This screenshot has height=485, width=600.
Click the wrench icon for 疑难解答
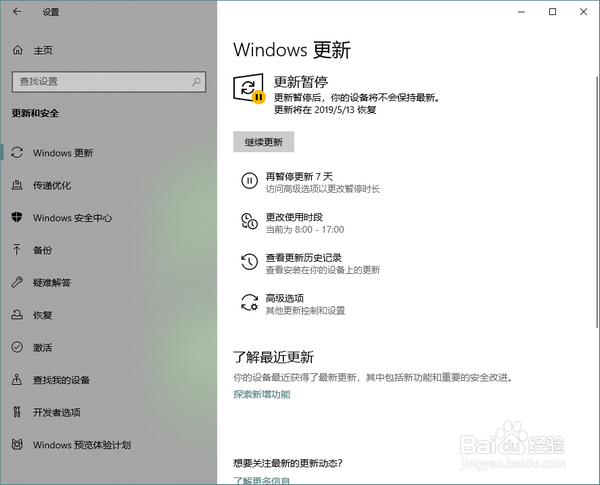[17, 283]
